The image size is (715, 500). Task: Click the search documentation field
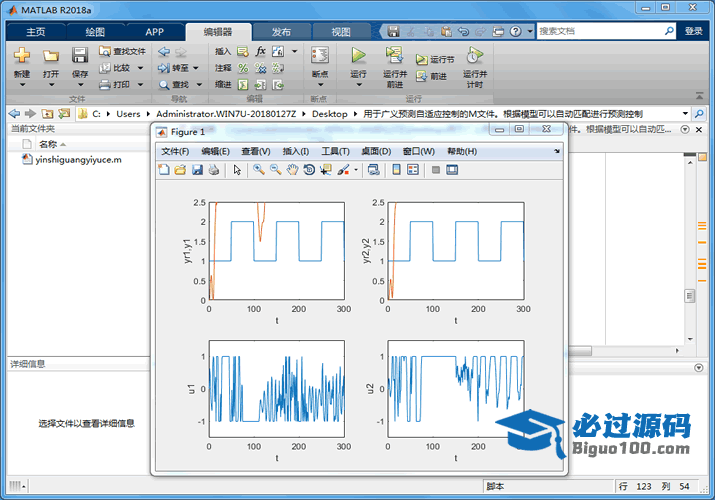(599, 31)
